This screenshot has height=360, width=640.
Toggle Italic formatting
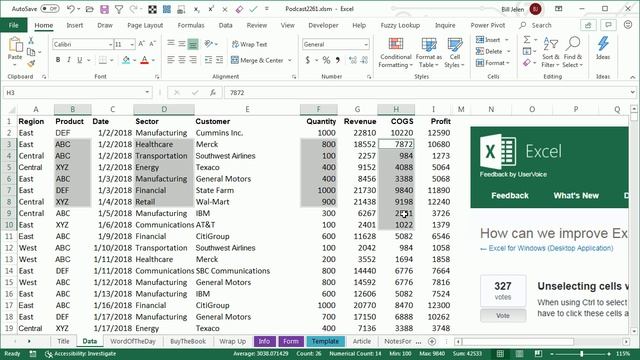[x=69, y=60]
